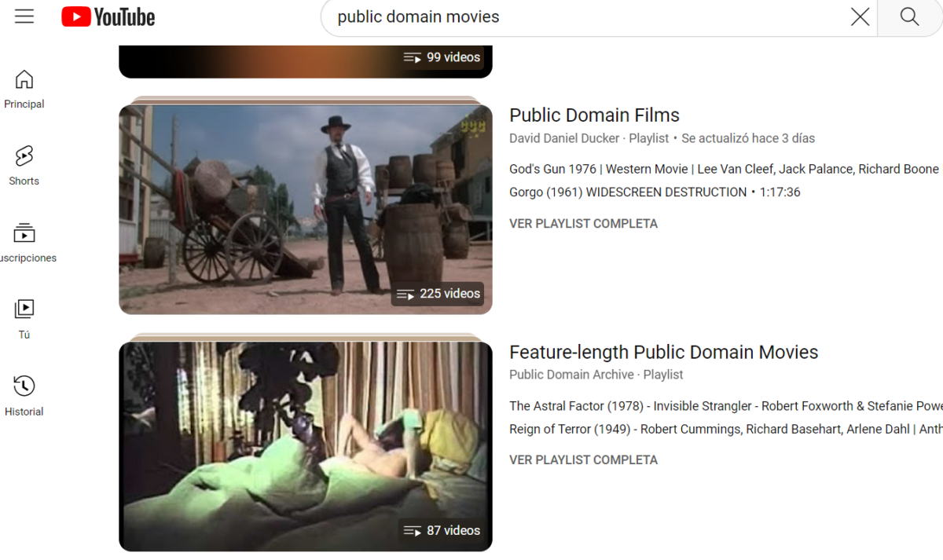Click the 225 videos playlist thumbnail

click(306, 208)
